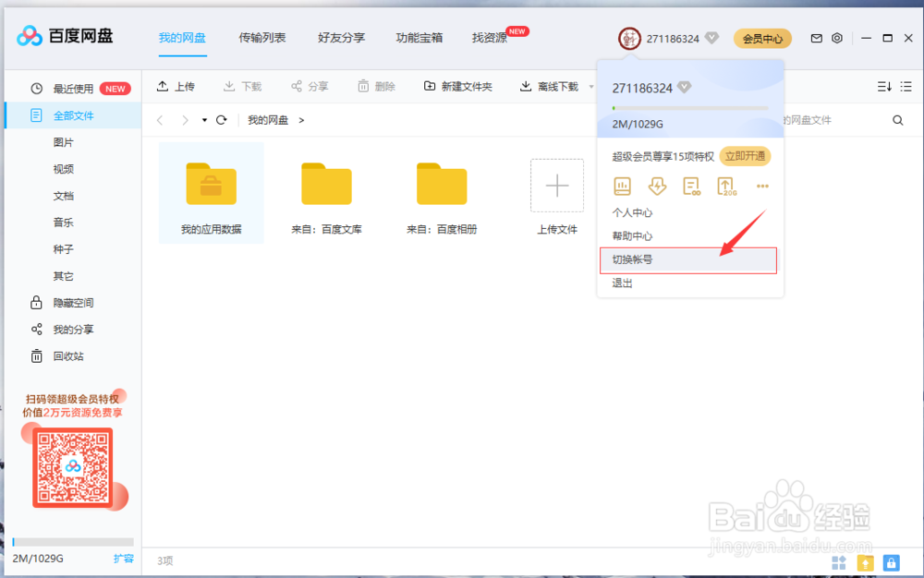Click the search field for 搜索我的网盘文件
The image size is (924, 578).
pyautogui.click(x=832, y=119)
